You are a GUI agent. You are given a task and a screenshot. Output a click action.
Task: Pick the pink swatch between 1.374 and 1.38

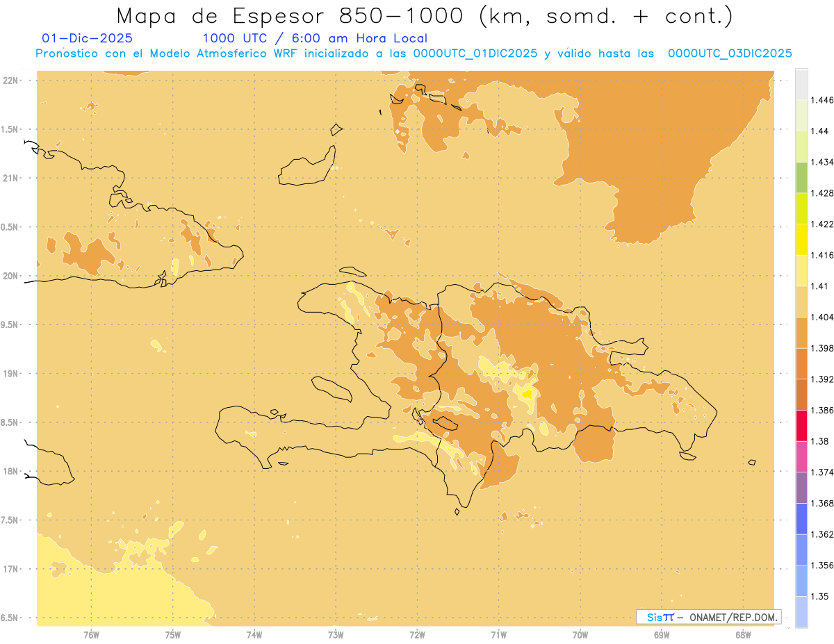tap(801, 457)
